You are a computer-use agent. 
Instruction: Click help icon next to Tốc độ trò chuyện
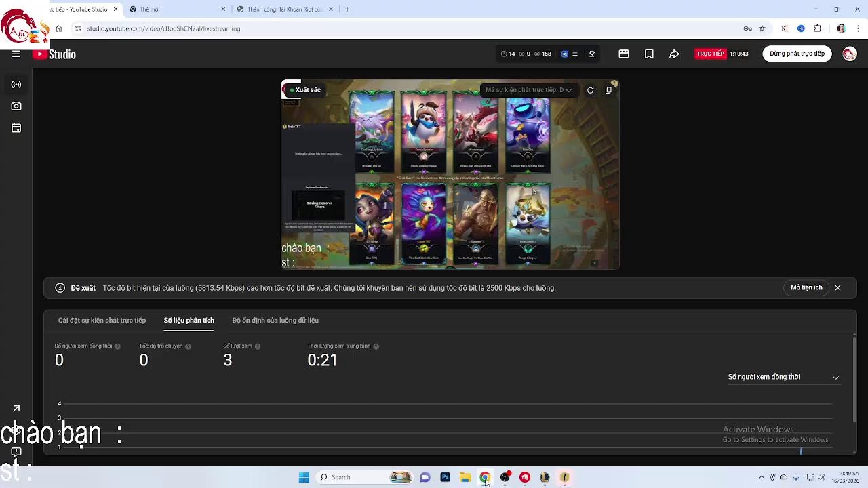tap(188, 346)
